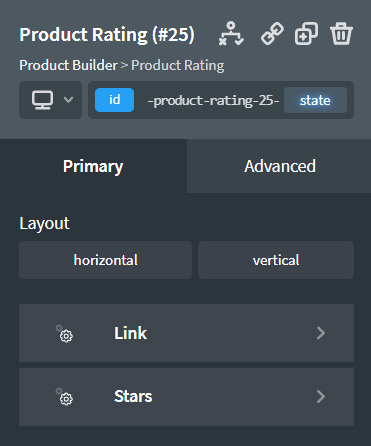371x446 pixels.
Task: Click the -product-rating-25- selector field
Action: click(x=213, y=100)
